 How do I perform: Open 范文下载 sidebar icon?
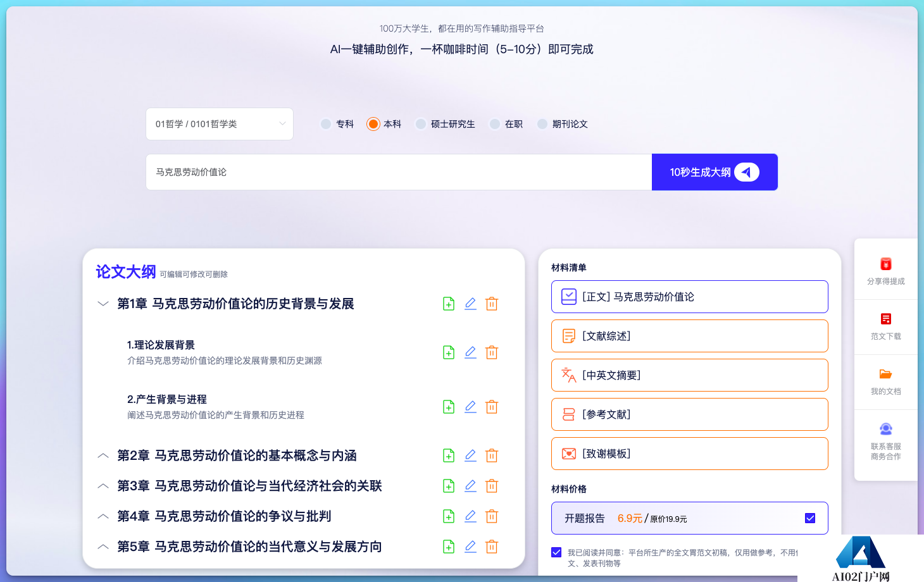click(886, 319)
